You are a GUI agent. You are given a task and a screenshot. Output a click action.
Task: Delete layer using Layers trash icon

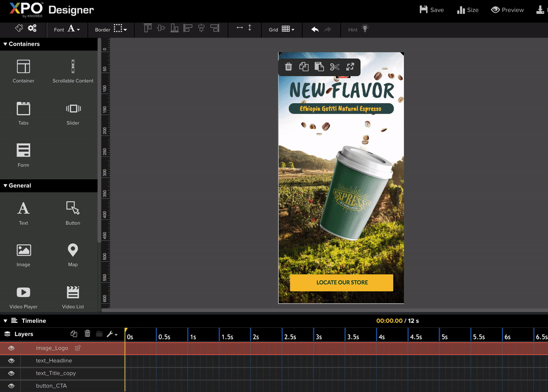click(87, 333)
